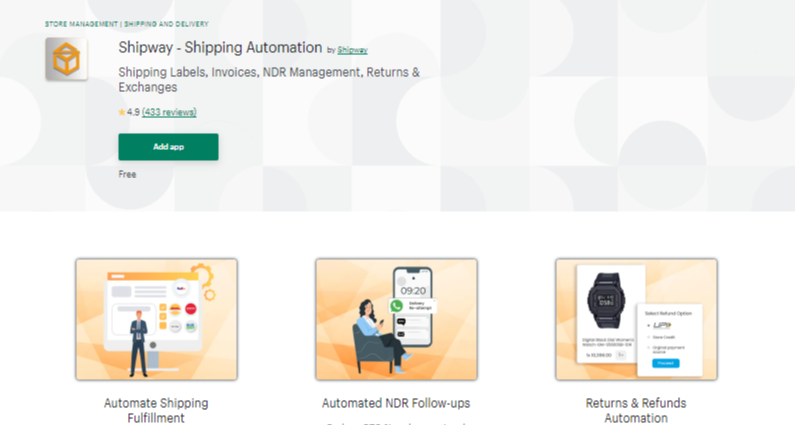
Task: Click the green Add app button
Action: [x=168, y=147]
